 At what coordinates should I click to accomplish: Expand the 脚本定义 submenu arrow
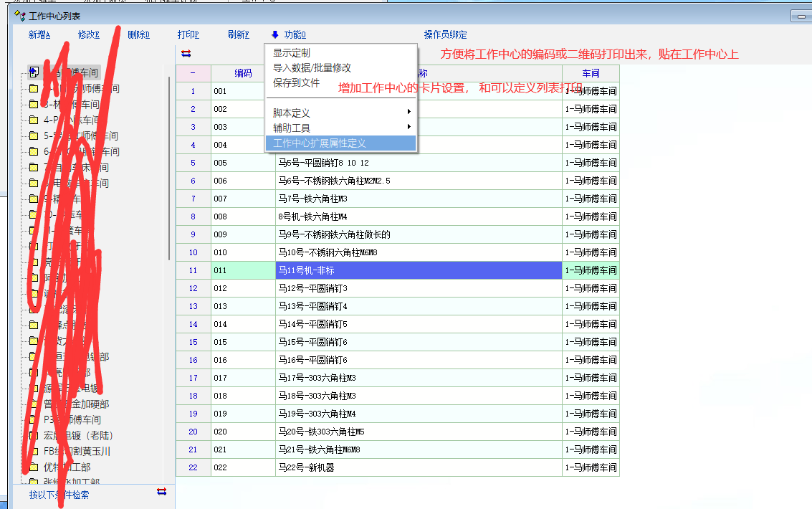coord(409,113)
